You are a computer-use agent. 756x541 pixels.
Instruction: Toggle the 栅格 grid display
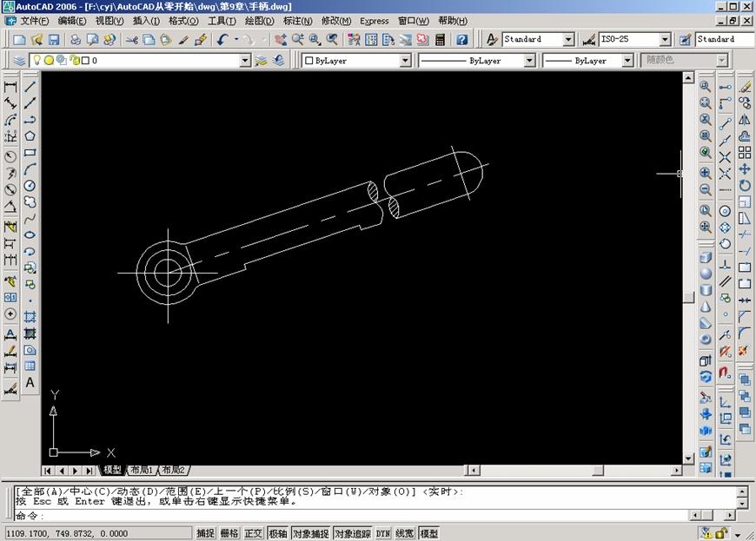coord(231,532)
